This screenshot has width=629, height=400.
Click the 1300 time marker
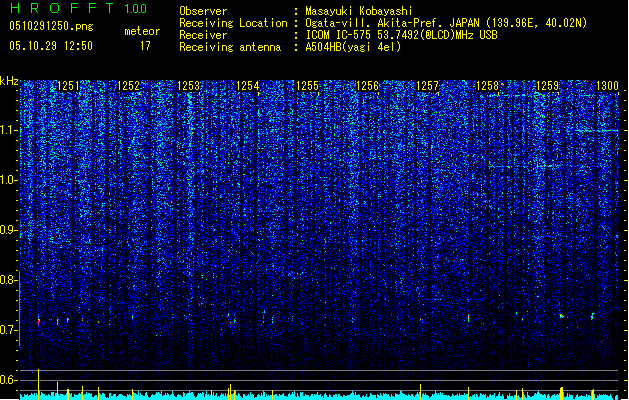(x=607, y=86)
